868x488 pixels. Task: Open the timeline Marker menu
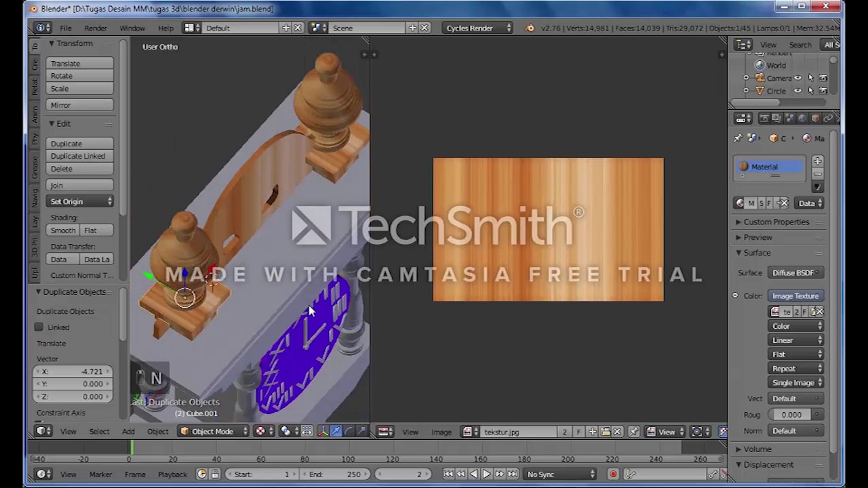click(100, 474)
